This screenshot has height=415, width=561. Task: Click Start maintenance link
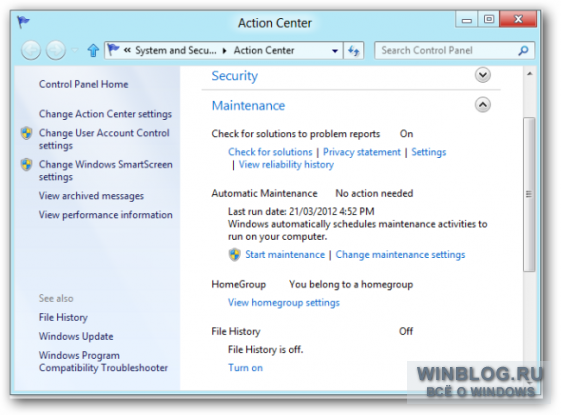(x=285, y=255)
